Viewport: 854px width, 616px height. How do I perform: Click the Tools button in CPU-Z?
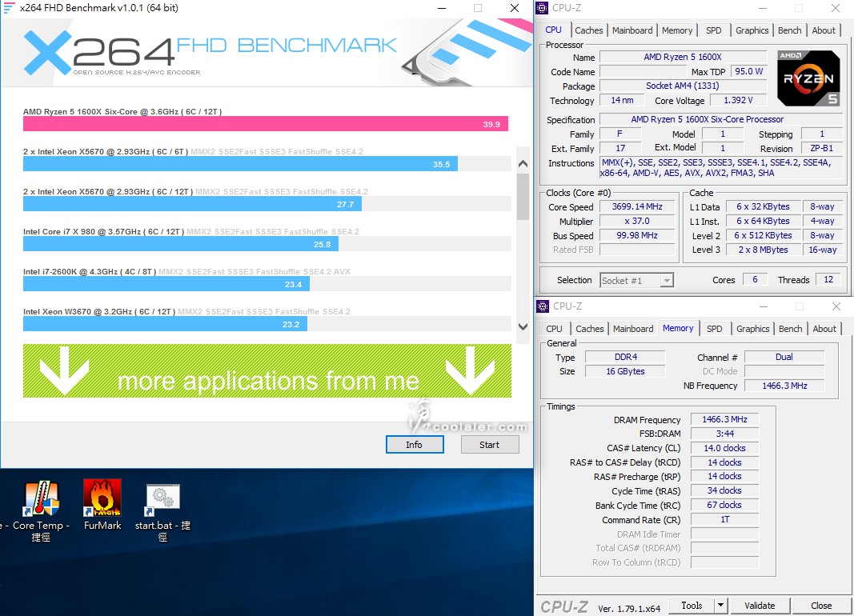(692, 605)
